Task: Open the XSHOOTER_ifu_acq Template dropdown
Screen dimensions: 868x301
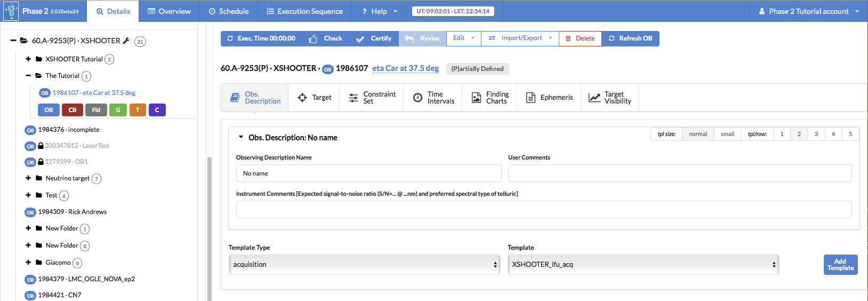Action: tap(643, 265)
